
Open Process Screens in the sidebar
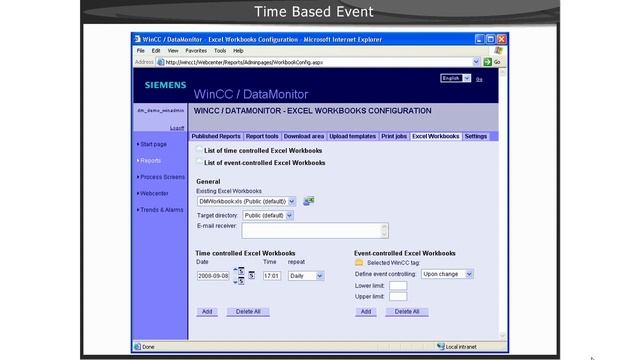[x=162, y=177]
